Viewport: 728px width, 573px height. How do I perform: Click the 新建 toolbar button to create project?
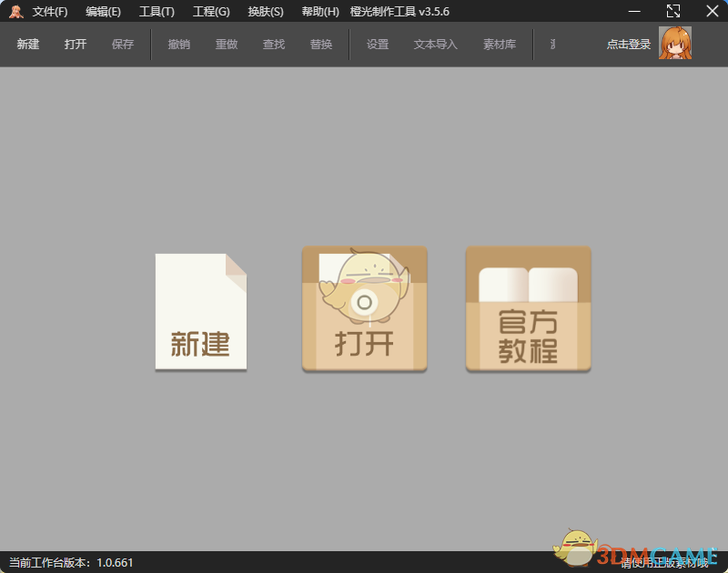(x=27, y=44)
